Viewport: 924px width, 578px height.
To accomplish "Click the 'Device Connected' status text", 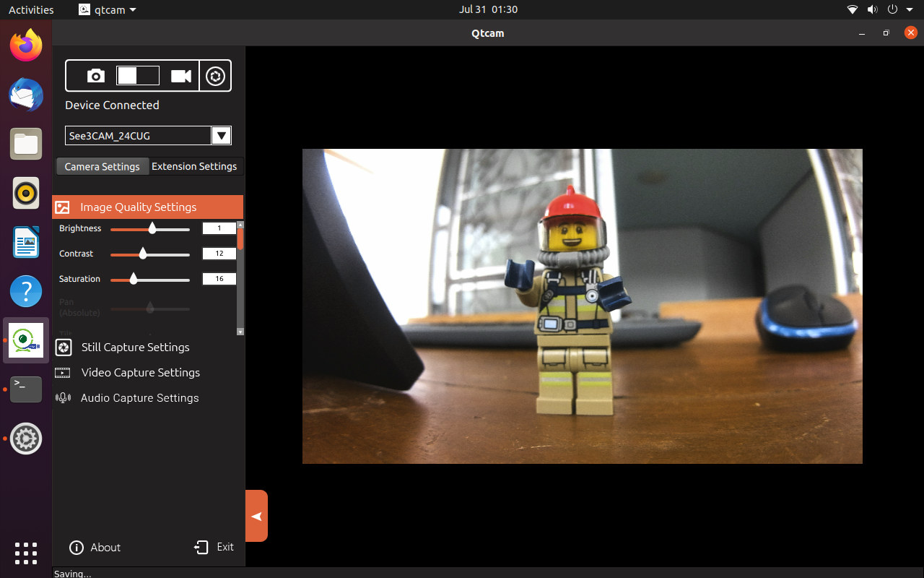I will point(112,105).
